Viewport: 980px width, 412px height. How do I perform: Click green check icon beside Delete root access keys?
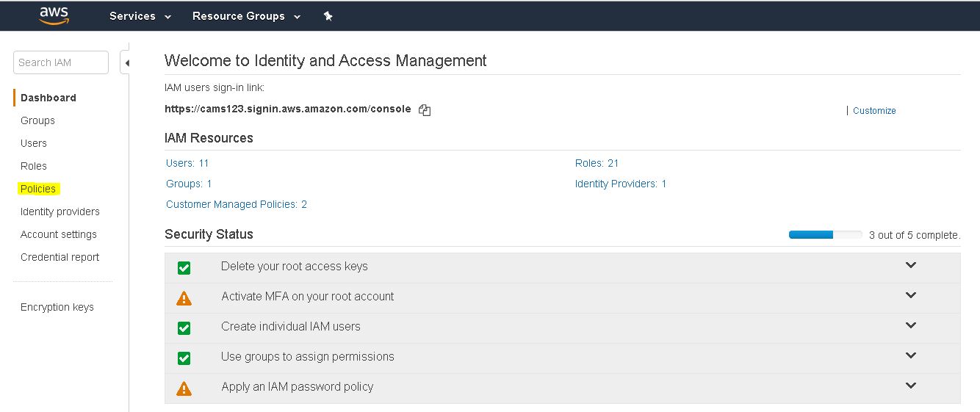coord(184,268)
